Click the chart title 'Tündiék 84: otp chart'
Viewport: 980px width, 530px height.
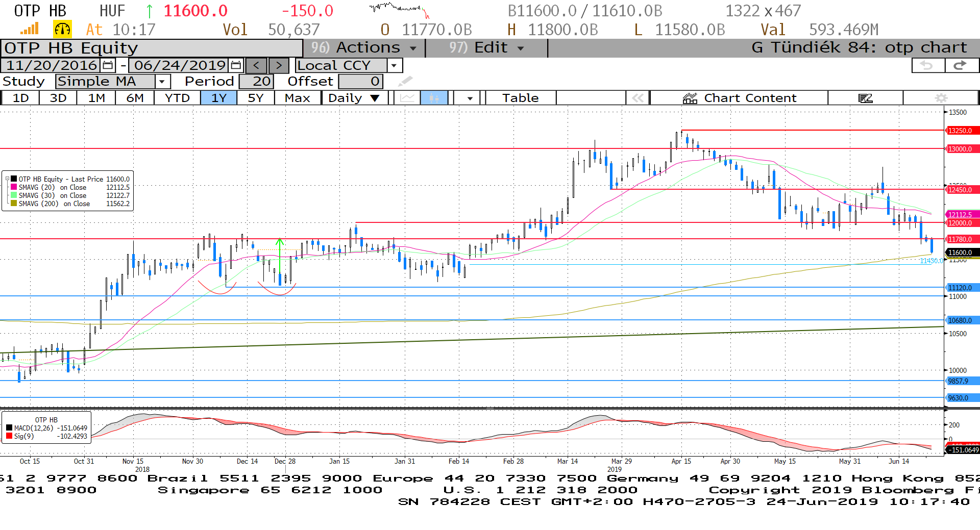pyautogui.click(x=869, y=47)
